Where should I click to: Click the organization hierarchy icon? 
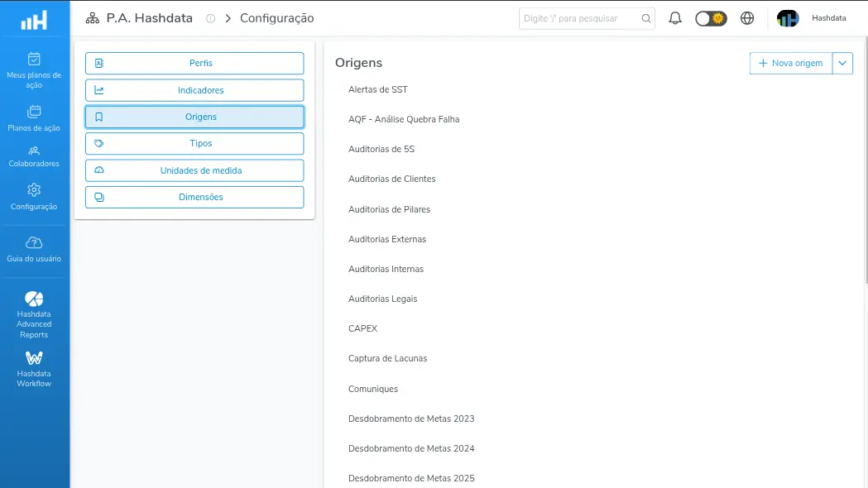coord(93,18)
